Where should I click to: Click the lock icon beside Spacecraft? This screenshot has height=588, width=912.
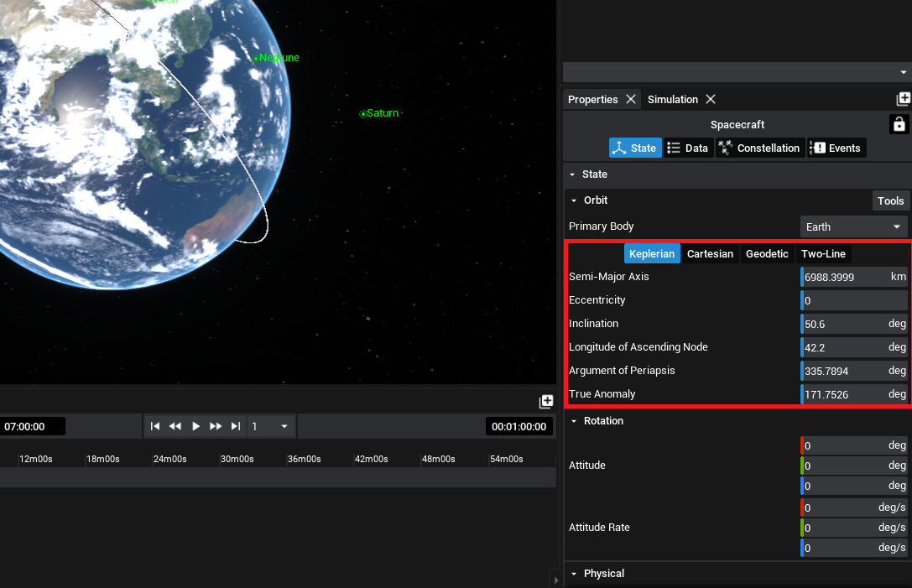[899, 125]
